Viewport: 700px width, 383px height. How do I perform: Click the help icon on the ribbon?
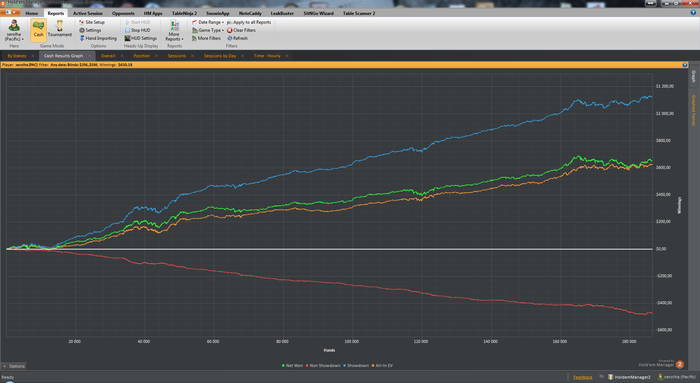coord(693,12)
